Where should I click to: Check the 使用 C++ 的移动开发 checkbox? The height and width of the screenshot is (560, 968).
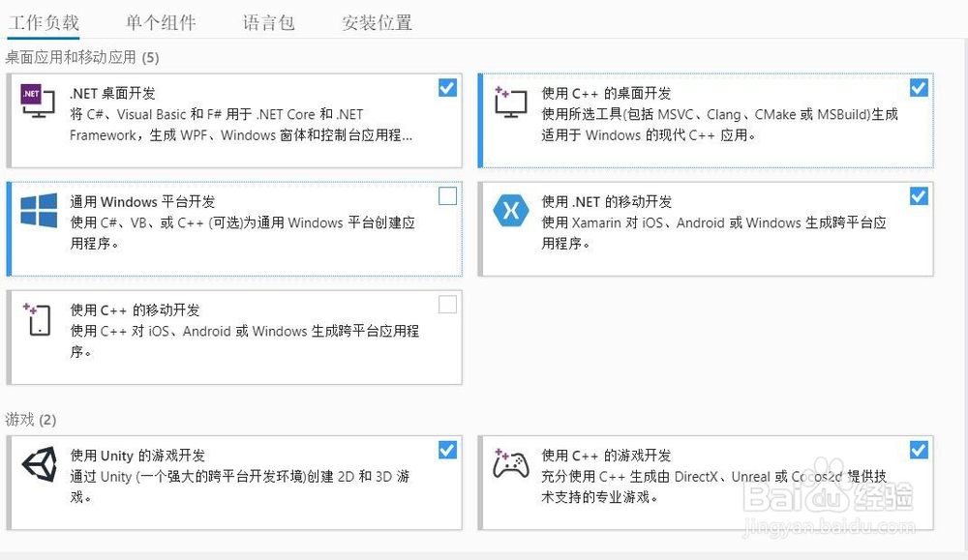pyautogui.click(x=447, y=305)
